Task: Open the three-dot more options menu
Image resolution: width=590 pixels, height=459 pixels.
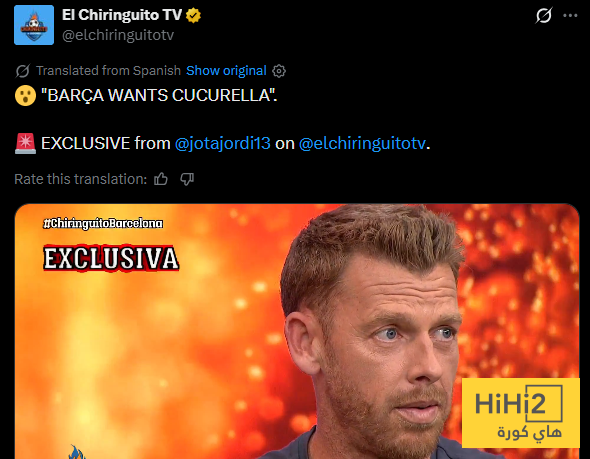Action: [570, 15]
